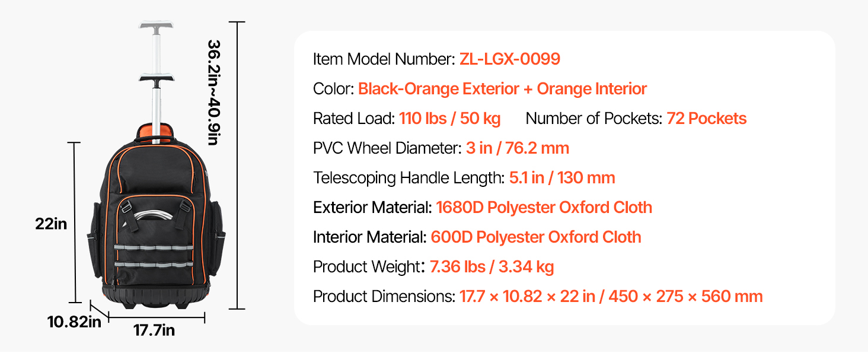The width and height of the screenshot is (868, 356).
Task: Click the 10.82in depth label
Action: tap(74, 322)
